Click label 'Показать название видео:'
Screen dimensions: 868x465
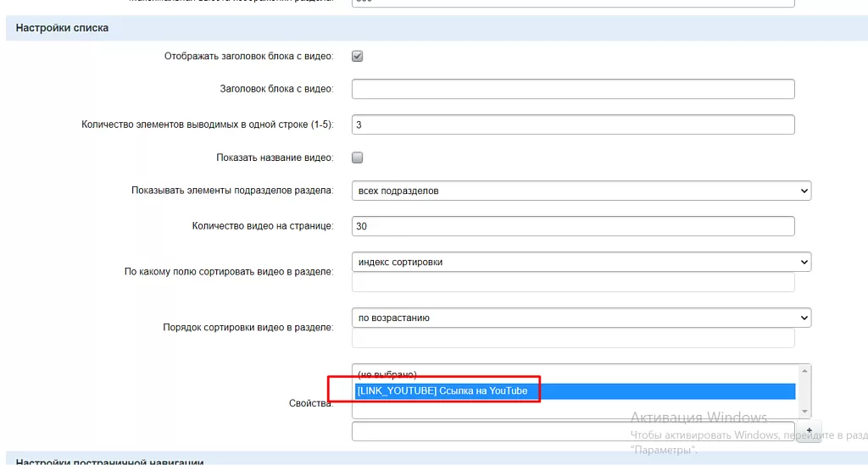275,158
